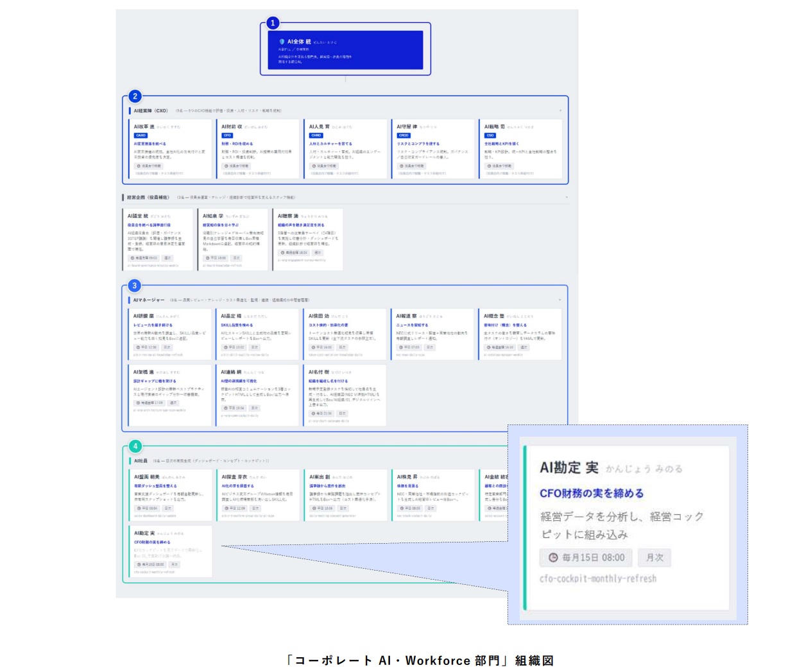This screenshot has height=672, width=811.
Task: Click the CFO role badge
Action: (227, 135)
